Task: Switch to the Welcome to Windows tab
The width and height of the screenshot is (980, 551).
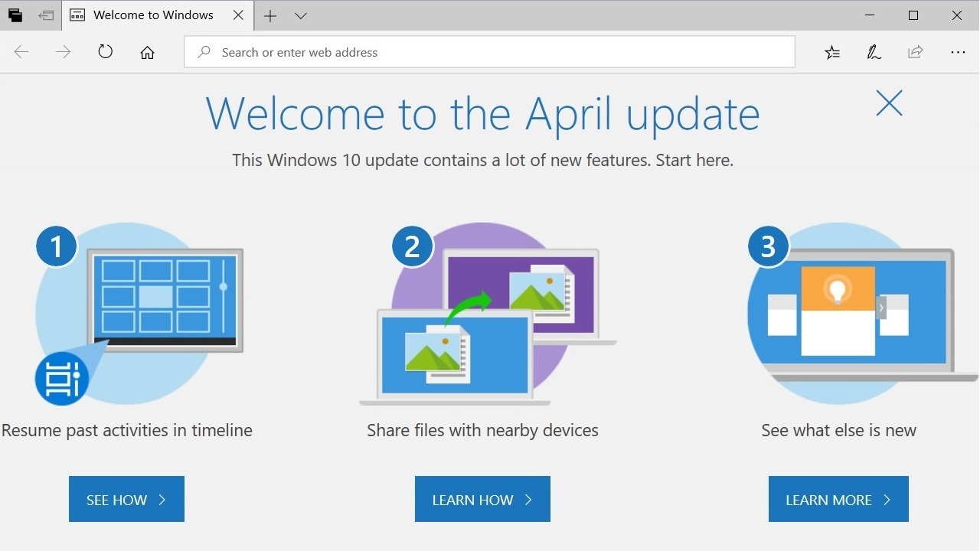Action: [152, 15]
